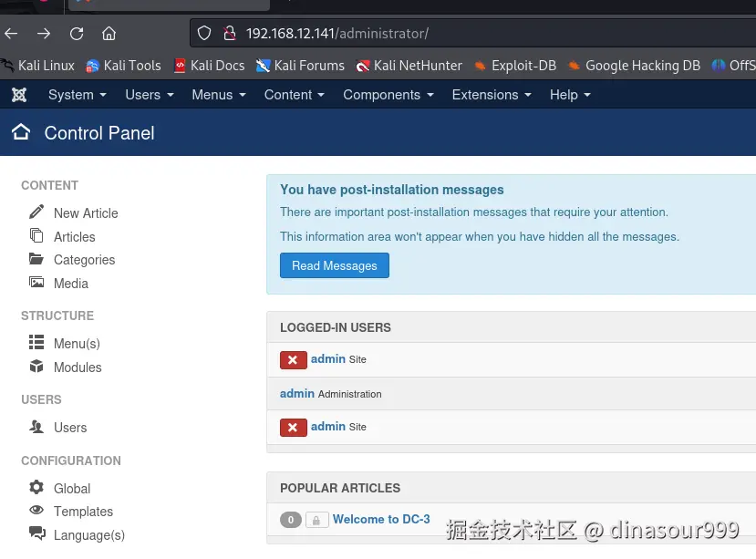Open Templates in sidebar

pyautogui.click(x=83, y=512)
